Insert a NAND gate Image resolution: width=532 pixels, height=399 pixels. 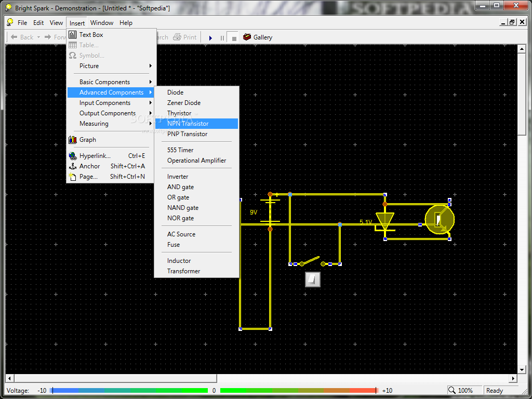click(x=196, y=208)
